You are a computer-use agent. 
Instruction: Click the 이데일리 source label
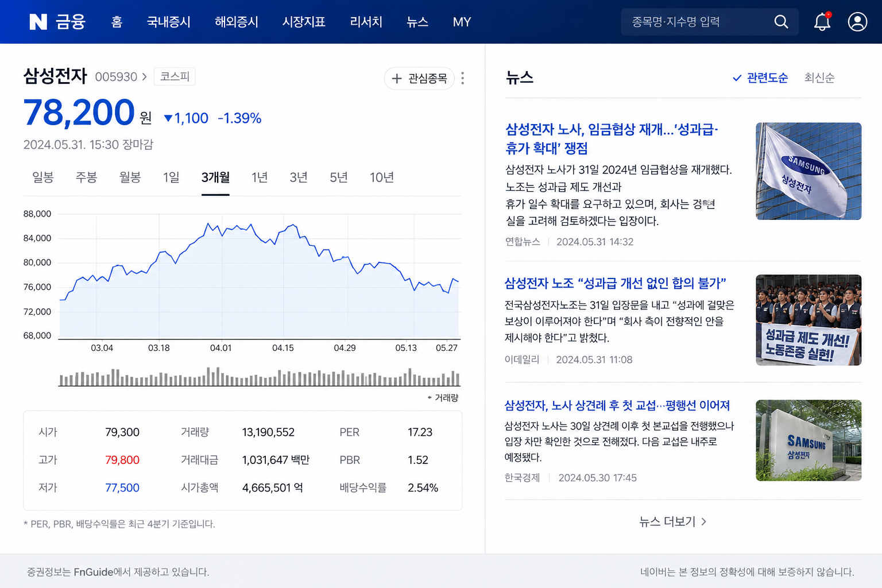pyautogui.click(x=522, y=359)
